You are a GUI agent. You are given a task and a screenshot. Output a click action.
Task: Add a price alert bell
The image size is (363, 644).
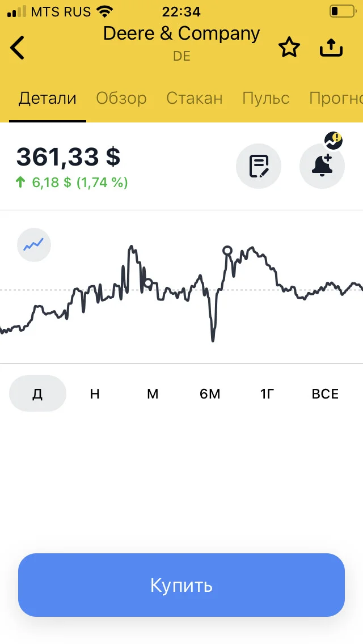[322, 166]
